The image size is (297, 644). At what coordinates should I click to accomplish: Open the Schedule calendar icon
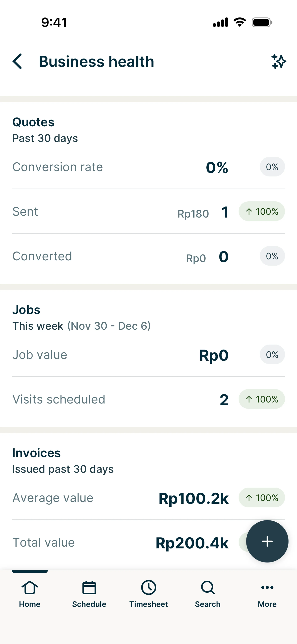[89, 588]
